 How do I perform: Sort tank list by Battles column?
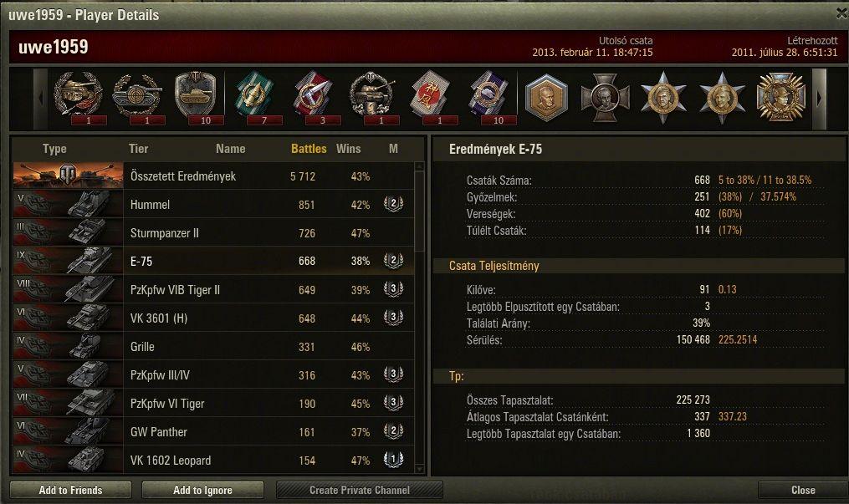click(309, 149)
